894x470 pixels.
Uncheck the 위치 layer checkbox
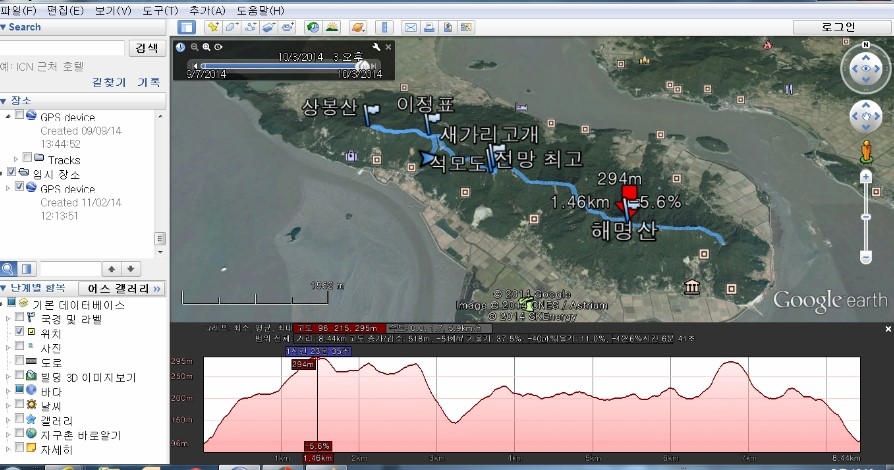tap(19, 331)
